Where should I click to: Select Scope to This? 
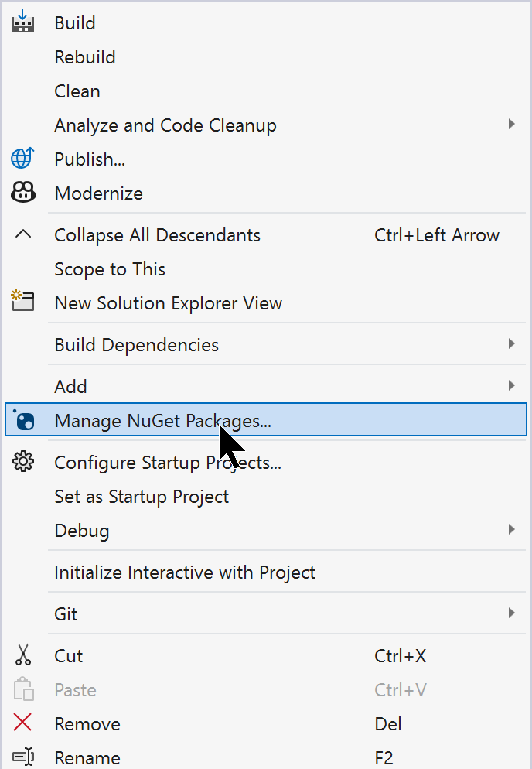[x=110, y=269]
